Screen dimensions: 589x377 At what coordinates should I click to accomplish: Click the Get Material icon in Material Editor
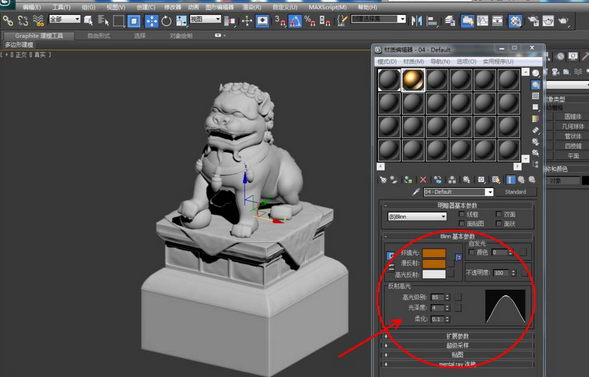(383, 180)
